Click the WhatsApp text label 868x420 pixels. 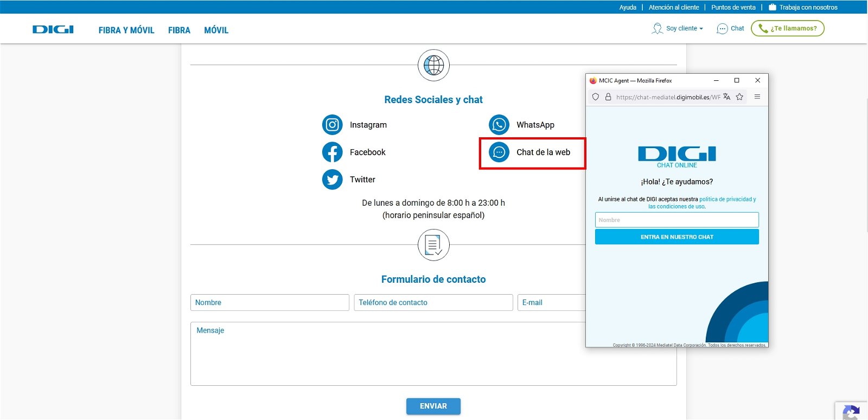coord(535,125)
